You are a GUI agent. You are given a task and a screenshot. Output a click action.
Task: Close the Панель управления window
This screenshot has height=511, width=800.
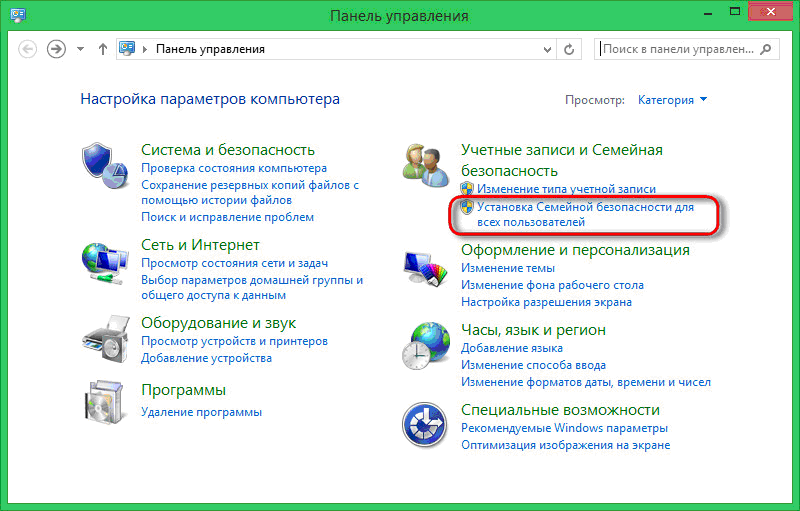(770, 12)
